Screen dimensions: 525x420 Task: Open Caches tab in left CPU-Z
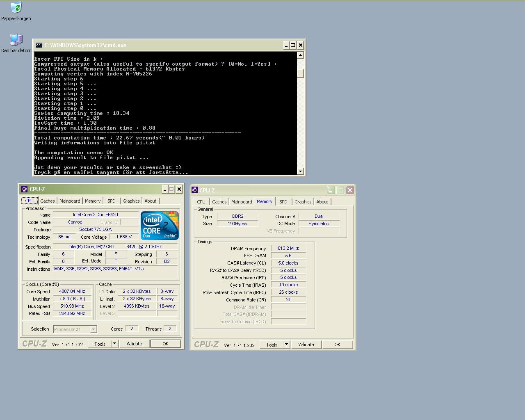click(48, 201)
